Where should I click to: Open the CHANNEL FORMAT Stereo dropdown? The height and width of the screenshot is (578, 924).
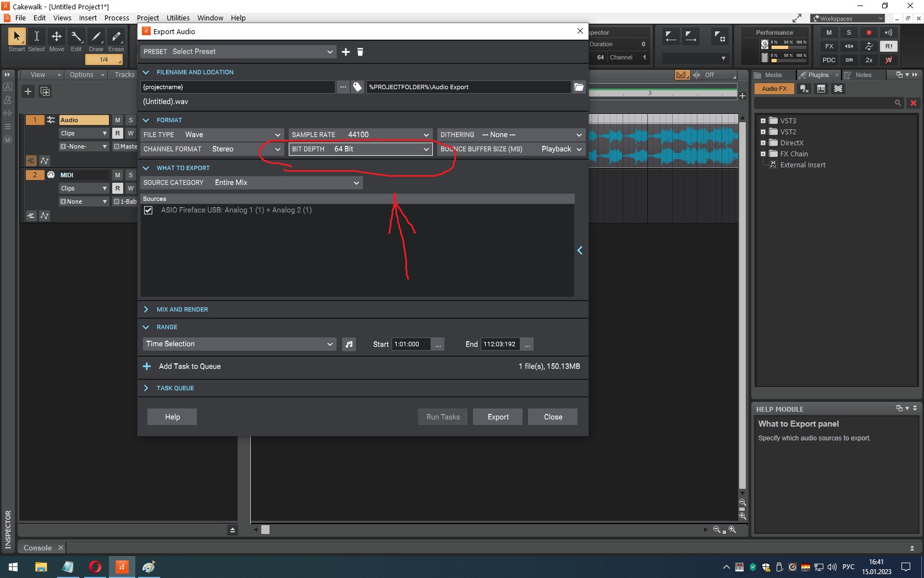[212, 149]
